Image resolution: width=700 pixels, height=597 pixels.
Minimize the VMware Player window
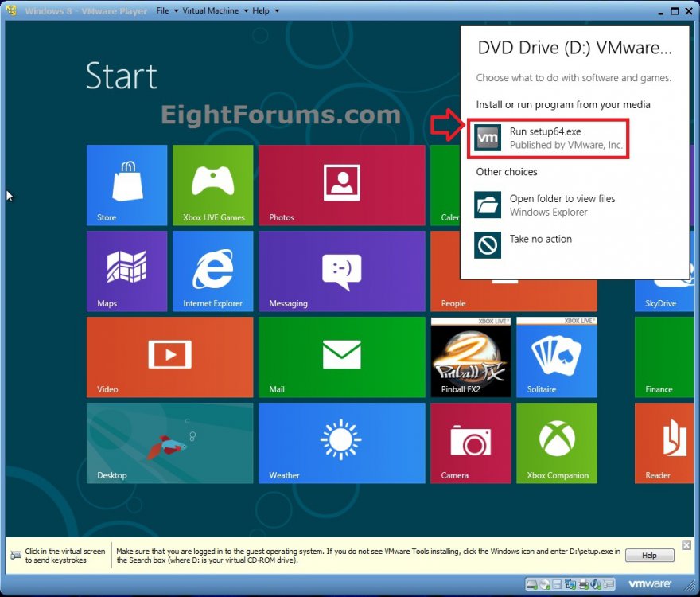pos(660,12)
